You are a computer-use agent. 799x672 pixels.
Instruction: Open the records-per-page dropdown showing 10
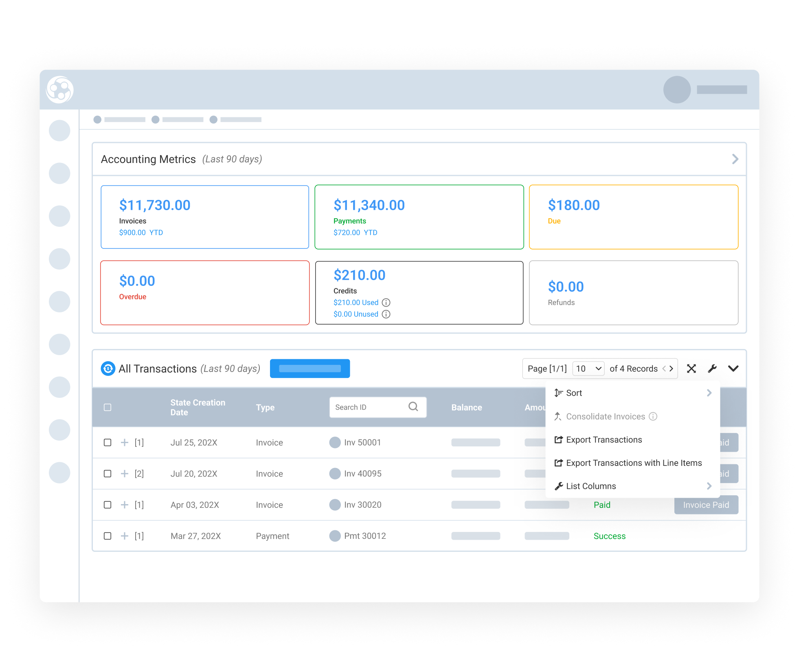[x=588, y=369]
